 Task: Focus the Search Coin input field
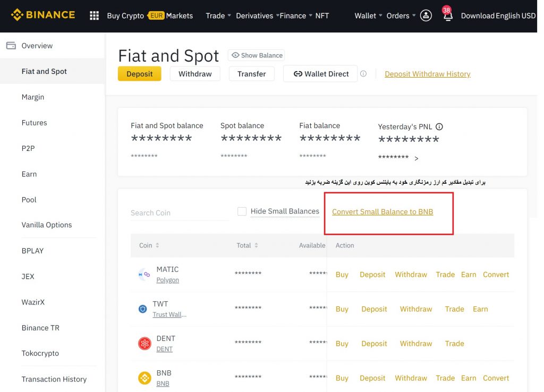(x=180, y=212)
